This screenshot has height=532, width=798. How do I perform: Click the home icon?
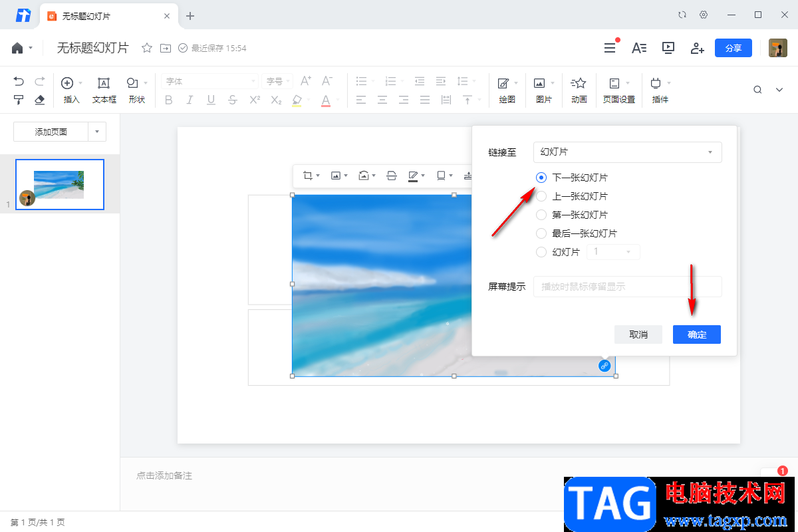[17, 48]
